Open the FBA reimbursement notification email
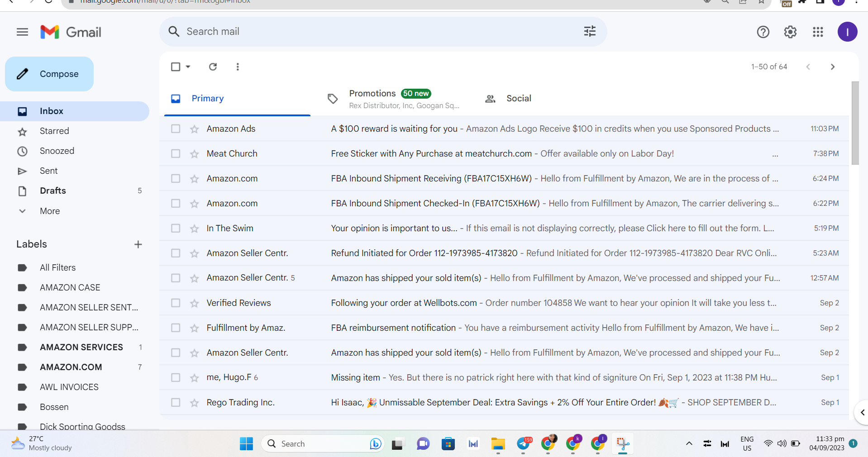This screenshot has width=868, height=457. [504, 328]
